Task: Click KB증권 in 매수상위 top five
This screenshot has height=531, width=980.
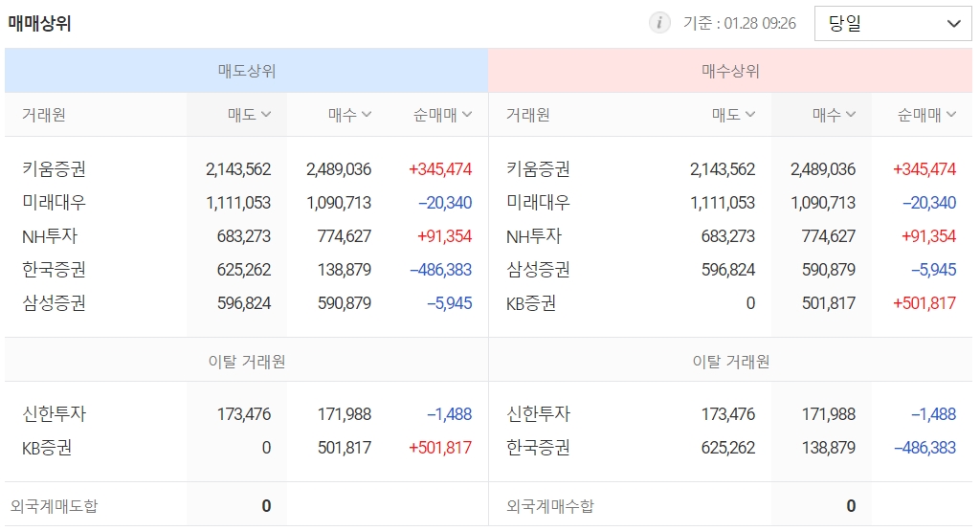Action: tap(530, 303)
